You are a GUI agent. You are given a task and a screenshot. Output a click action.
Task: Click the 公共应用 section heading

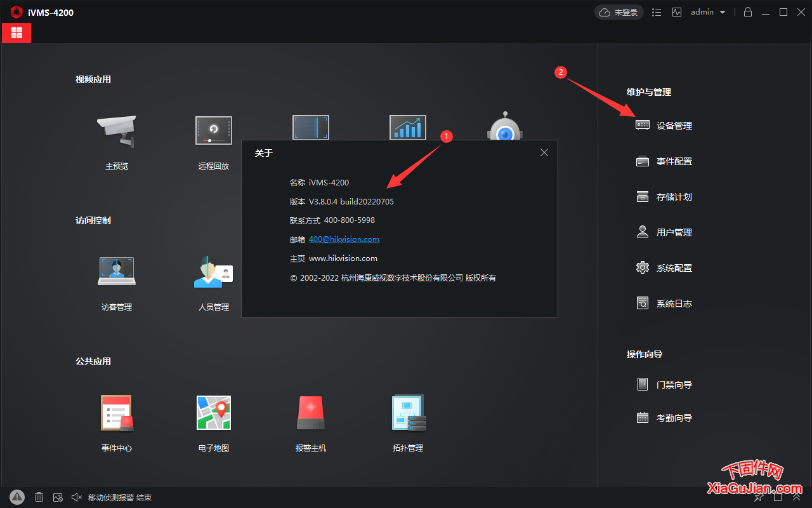point(93,361)
